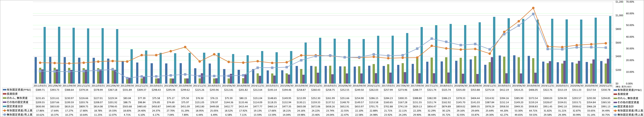Image resolution: width=644 pixels, height=117 pixels.
Task: Select the 2020/12/31 date column header
Action: [x=606, y=85]
